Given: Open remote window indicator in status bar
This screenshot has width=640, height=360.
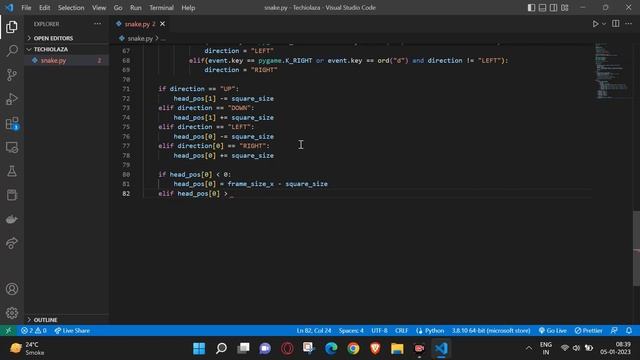Looking at the screenshot, I should pos(8,331).
